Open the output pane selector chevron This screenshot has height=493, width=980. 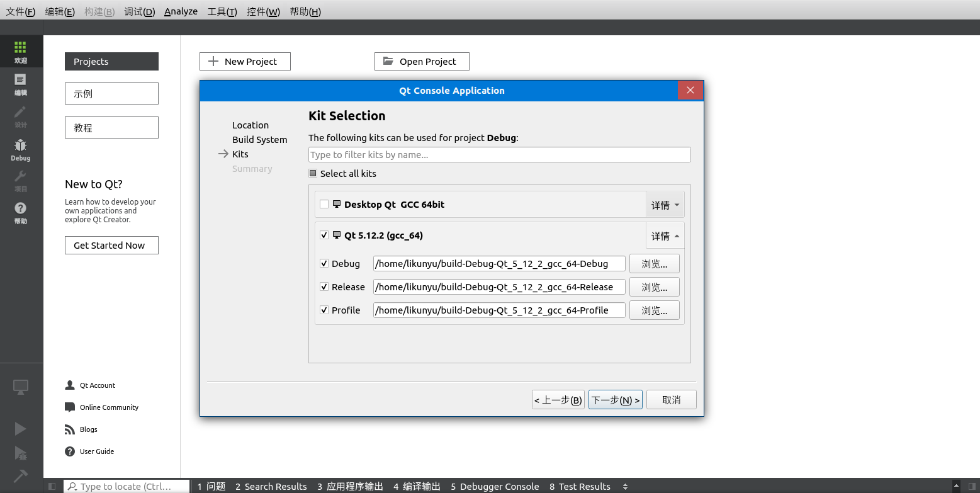(x=625, y=486)
